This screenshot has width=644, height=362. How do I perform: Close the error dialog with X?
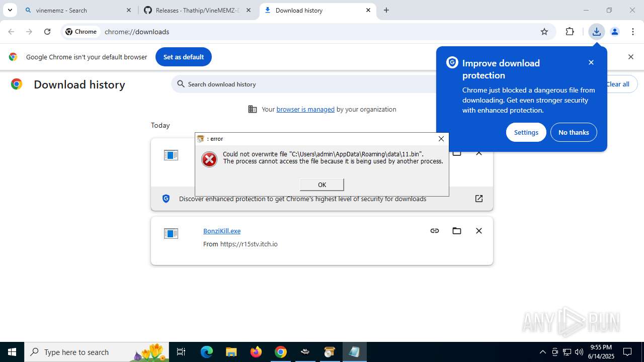[x=441, y=139]
